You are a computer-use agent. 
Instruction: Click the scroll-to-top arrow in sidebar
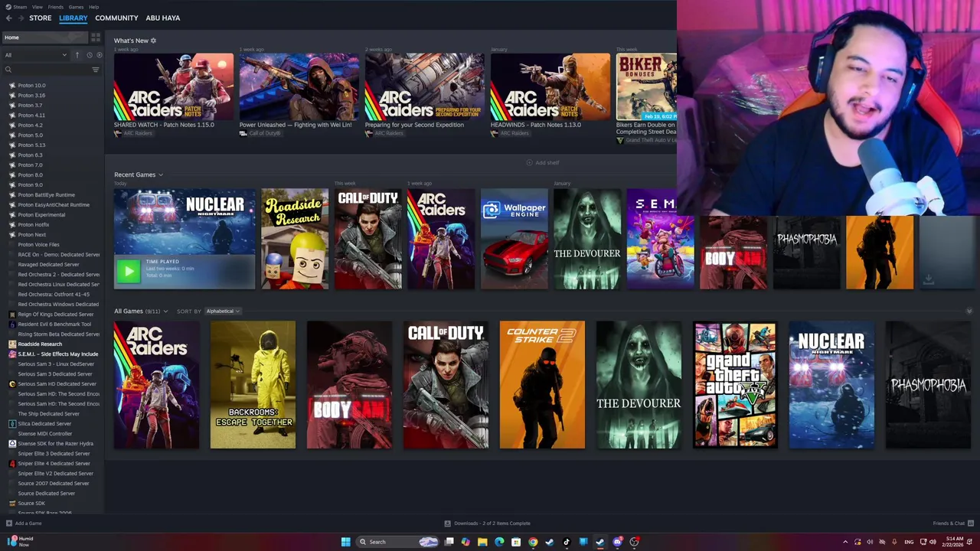[77, 55]
